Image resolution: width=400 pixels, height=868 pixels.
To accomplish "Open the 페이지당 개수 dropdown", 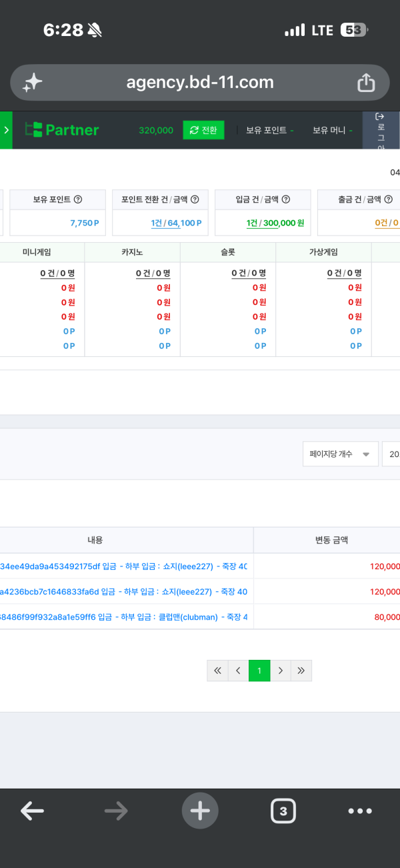I will (341, 454).
